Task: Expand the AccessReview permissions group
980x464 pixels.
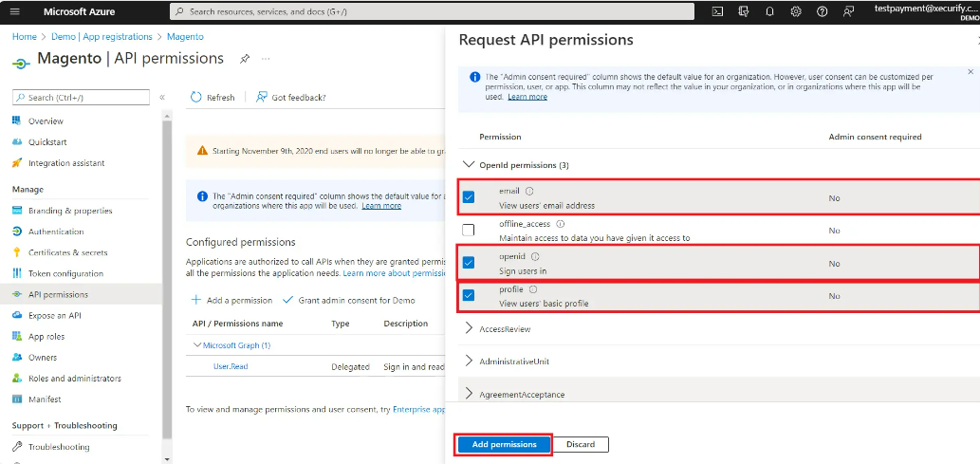Action: coord(469,328)
